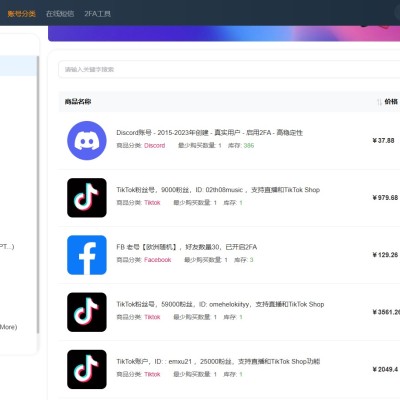Open Discord账号 2015-2023 product title
Screen dimensions: 400x400
[x=209, y=133]
